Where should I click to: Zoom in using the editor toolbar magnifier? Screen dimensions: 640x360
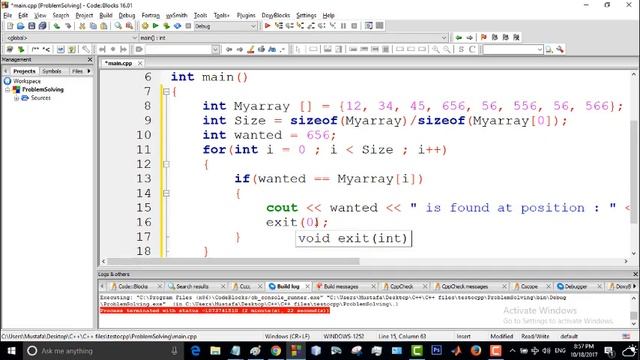pos(436,49)
